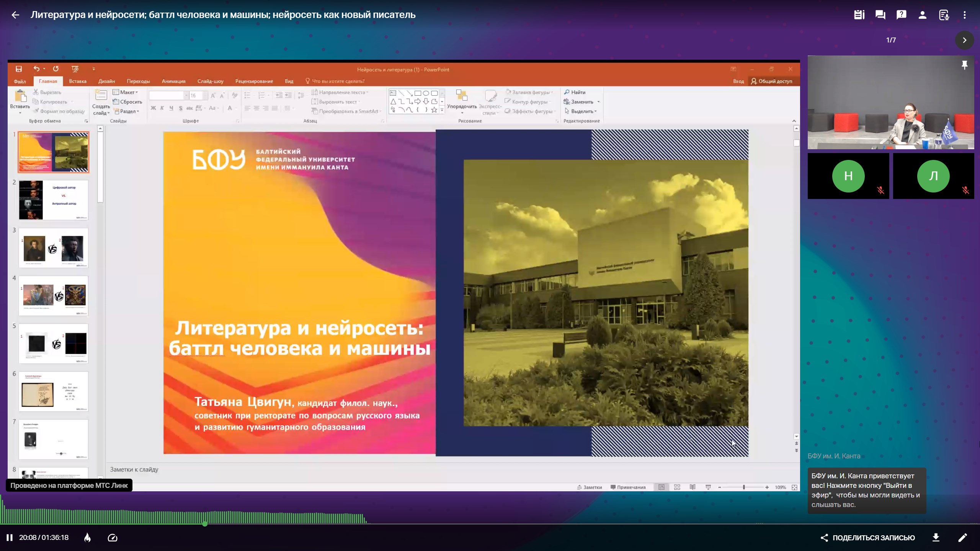This screenshot has width=980, height=551.
Task: Select slide 3 thumbnail in panel
Action: click(54, 248)
